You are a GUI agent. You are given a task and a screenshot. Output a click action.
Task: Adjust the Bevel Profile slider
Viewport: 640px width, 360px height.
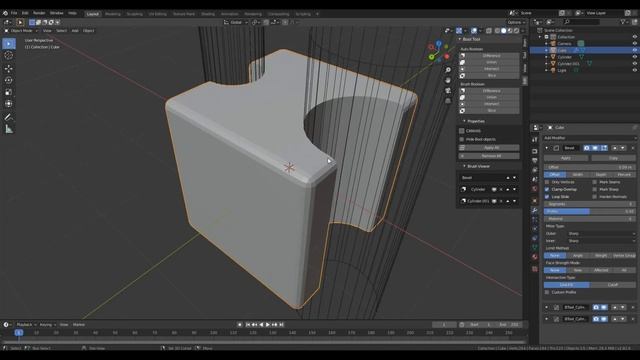pyautogui.click(x=589, y=211)
